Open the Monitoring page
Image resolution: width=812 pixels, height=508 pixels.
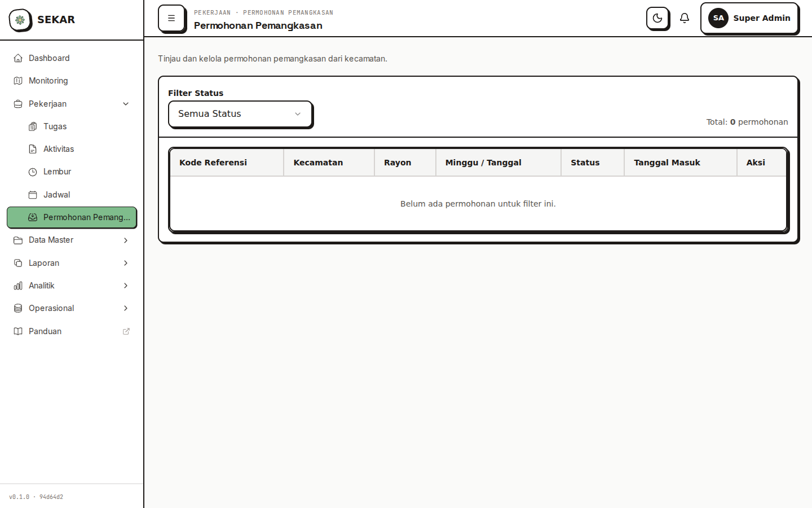point(72,81)
